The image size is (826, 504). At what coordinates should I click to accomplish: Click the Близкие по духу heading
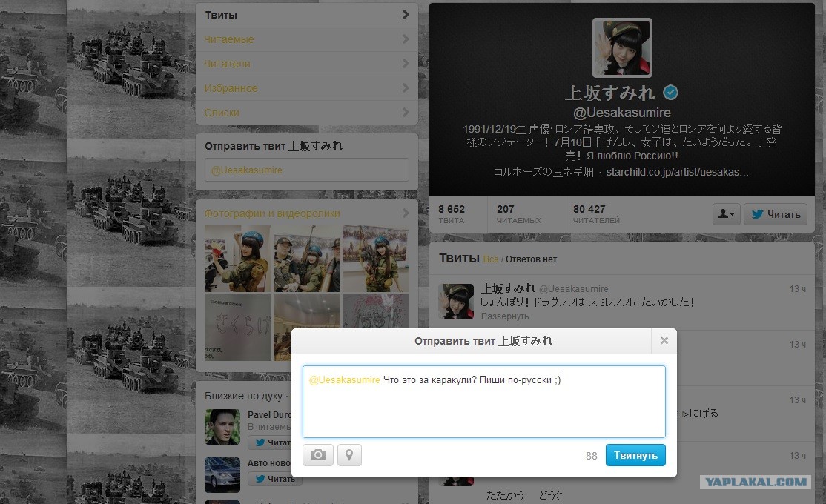243,396
